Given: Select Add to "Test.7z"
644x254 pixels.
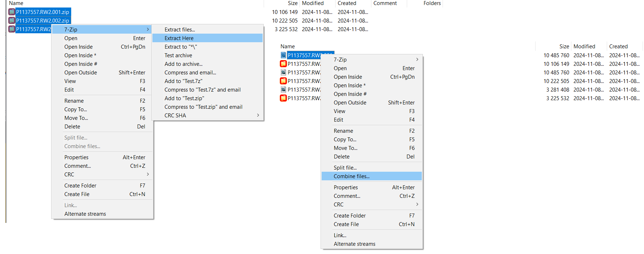Looking at the screenshot, I should [x=208, y=81].
